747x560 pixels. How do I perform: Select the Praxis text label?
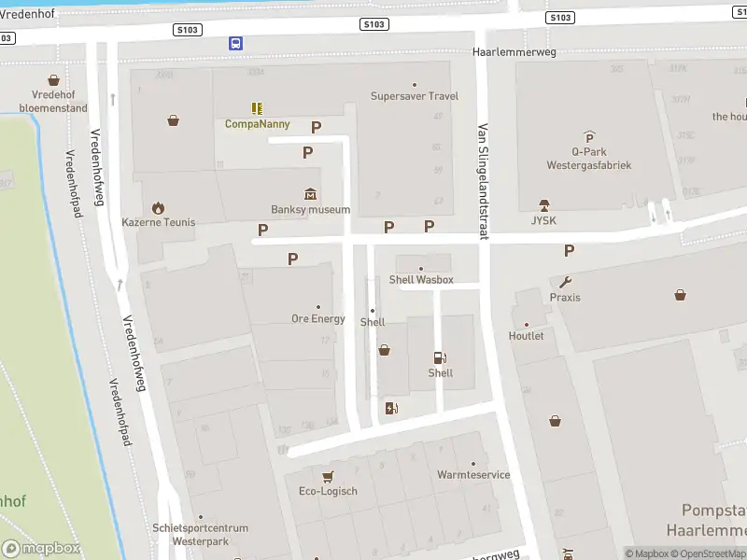pyautogui.click(x=565, y=297)
